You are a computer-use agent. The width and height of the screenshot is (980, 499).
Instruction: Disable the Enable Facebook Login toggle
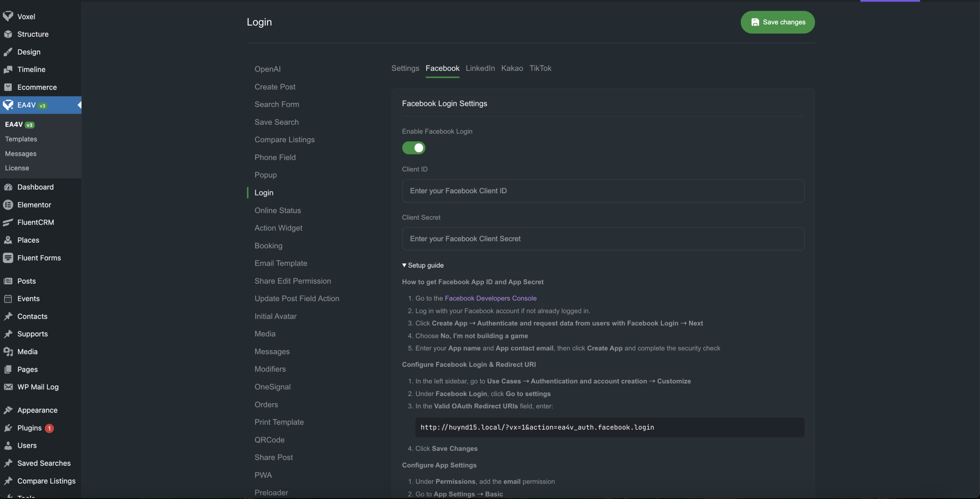click(x=413, y=148)
